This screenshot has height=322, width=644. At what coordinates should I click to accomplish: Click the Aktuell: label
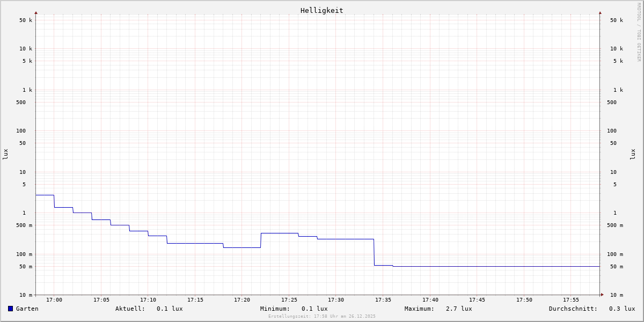click(x=130, y=309)
